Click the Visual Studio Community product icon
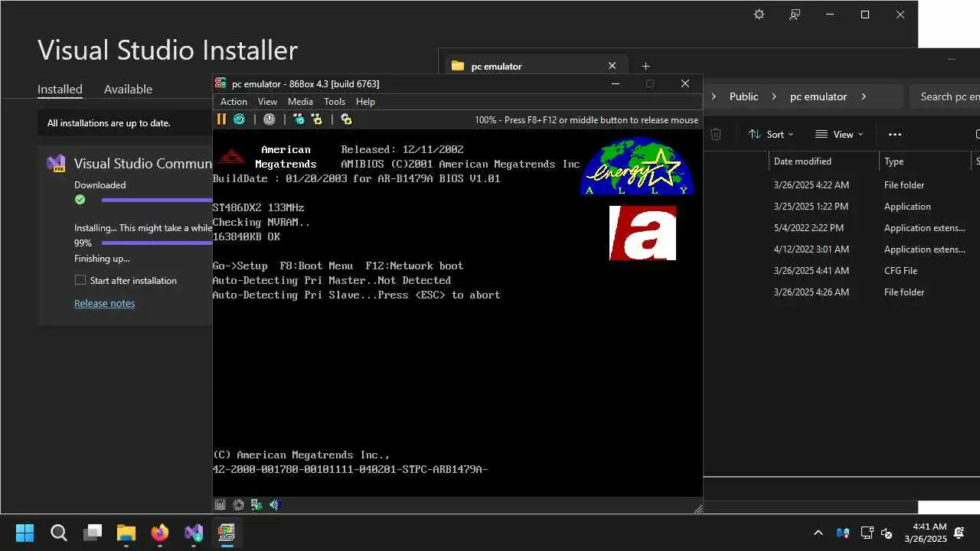 (56, 164)
